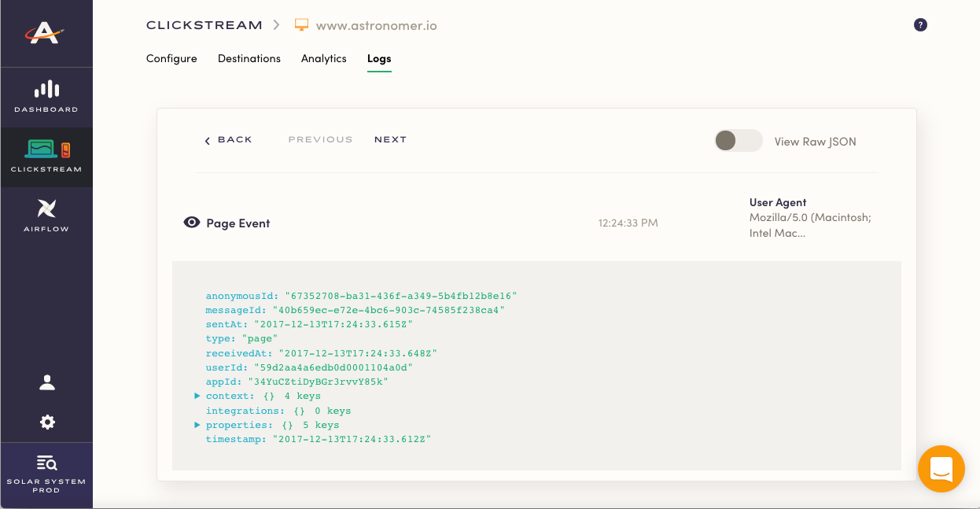The image size is (980, 509).
Task: Go to the Next log event
Action: pos(390,140)
